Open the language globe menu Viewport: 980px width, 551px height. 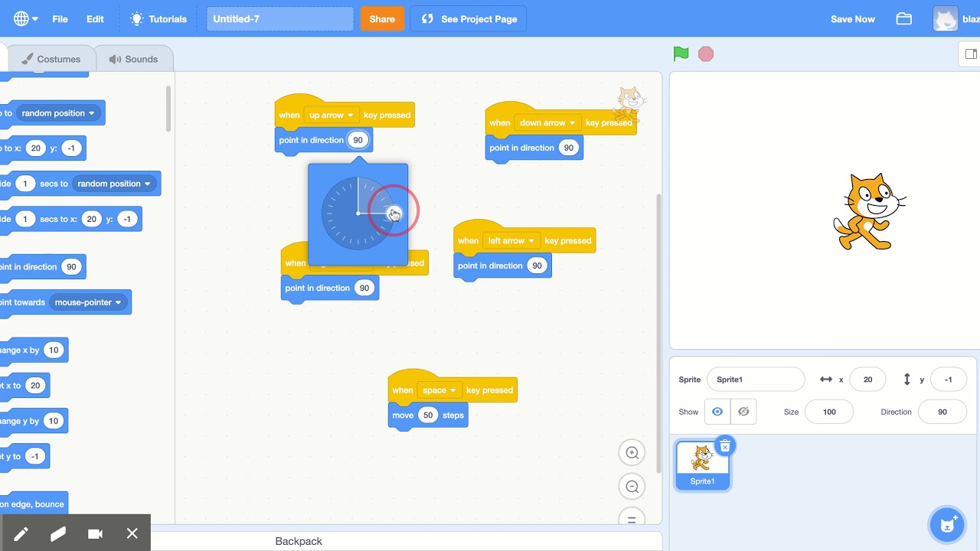pyautogui.click(x=25, y=19)
